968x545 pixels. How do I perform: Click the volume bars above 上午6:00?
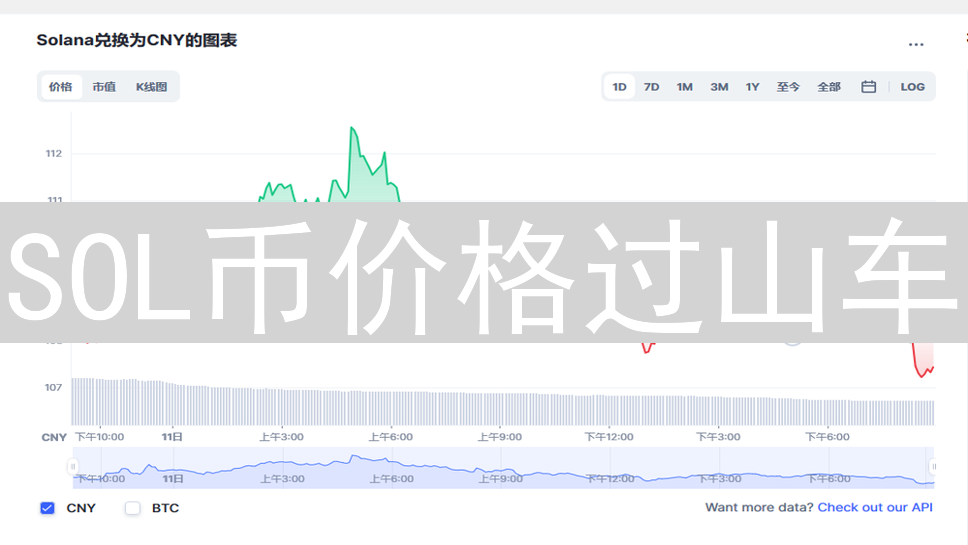point(391,408)
